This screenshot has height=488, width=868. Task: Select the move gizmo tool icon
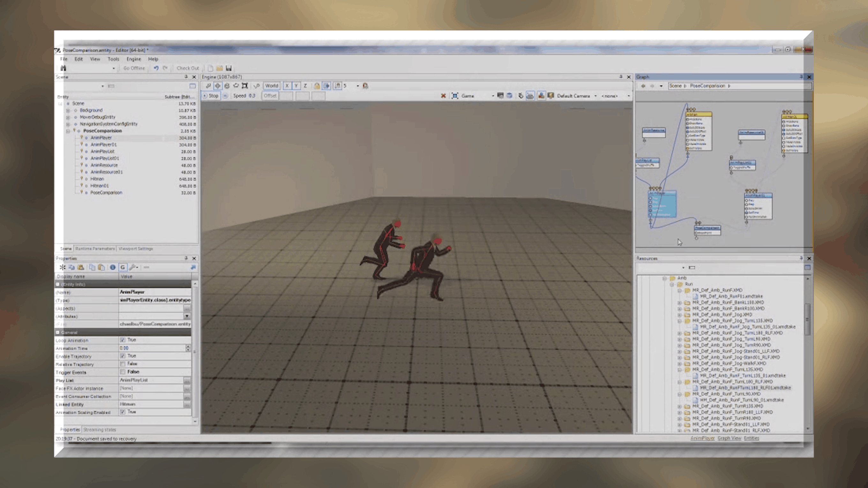(217, 86)
